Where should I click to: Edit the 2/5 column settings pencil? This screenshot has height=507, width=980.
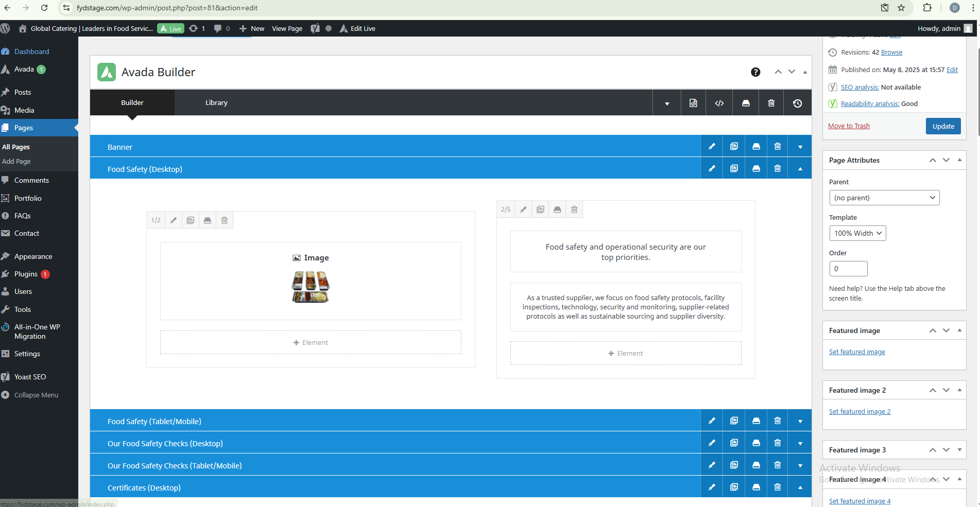(523, 209)
